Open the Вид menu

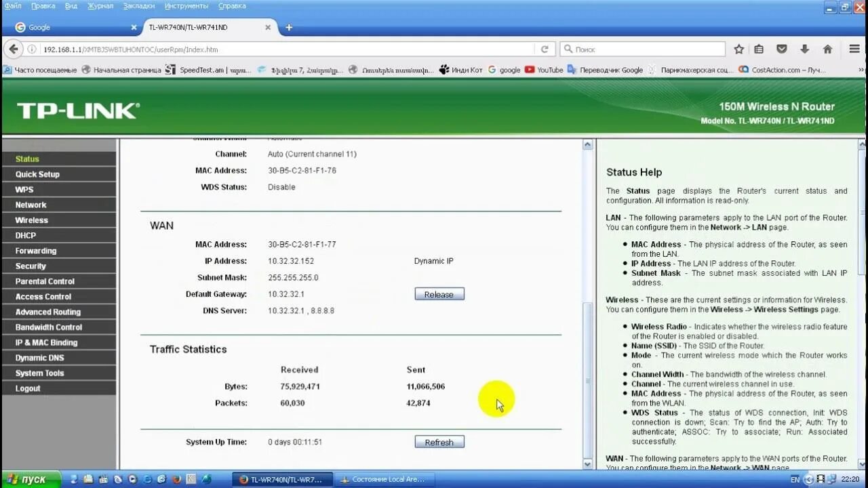71,6
